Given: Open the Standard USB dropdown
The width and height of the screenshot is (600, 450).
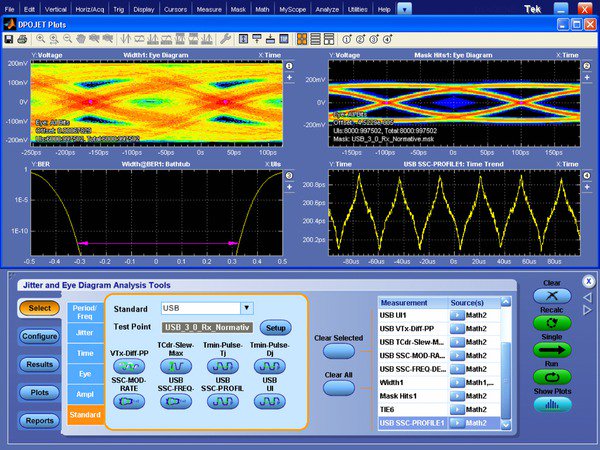Looking at the screenshot, I should tap(246, 308).
